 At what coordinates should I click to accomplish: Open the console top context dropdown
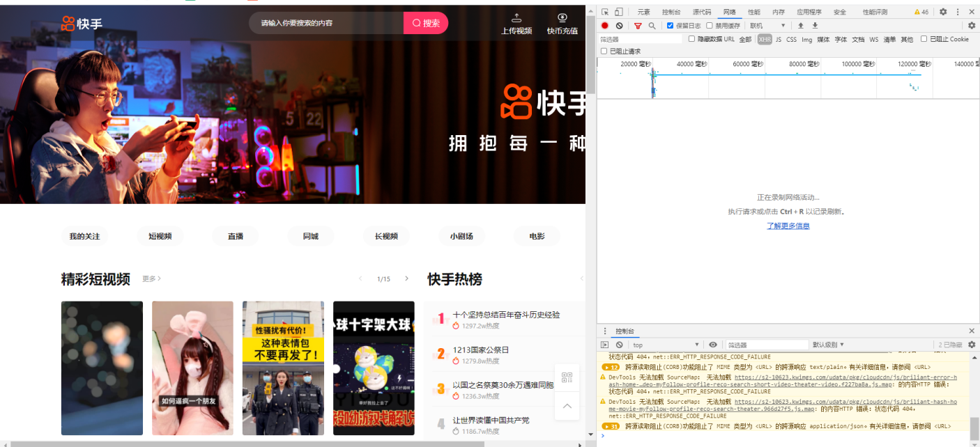tap(666, 345)
